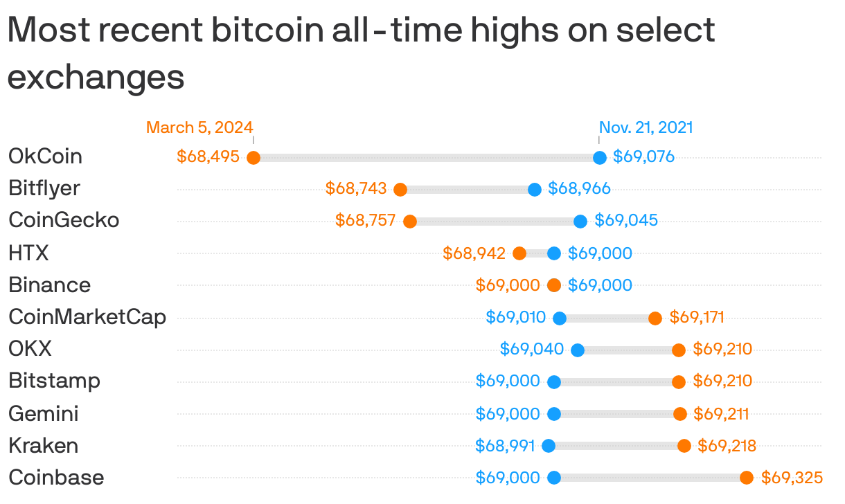Screen dimensions: 845x504
Task: Select Coinbase's blue $69,000 dot
Action: [554, 478]
